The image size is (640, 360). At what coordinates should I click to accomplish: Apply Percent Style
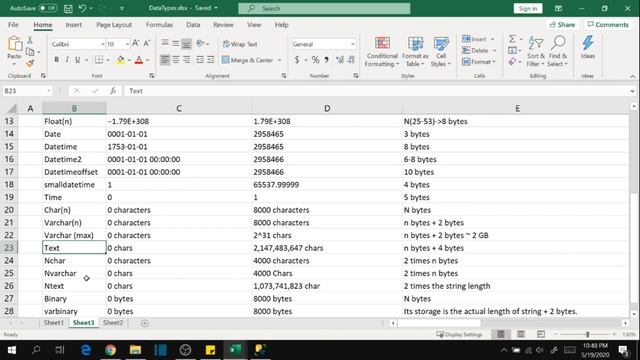click(315, 60)
